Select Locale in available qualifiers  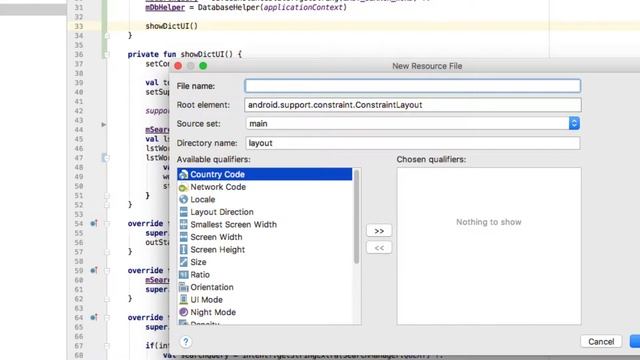(264, 200)
